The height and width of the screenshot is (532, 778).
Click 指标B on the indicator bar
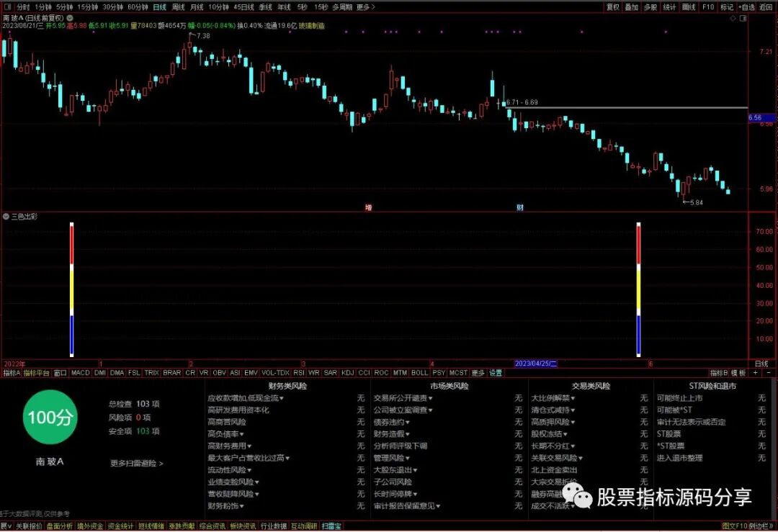[719, 373]
